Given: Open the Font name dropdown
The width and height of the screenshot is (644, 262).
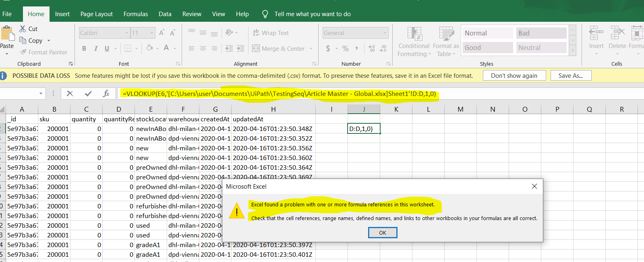Looking at the screenshot, I should (126, 33).
